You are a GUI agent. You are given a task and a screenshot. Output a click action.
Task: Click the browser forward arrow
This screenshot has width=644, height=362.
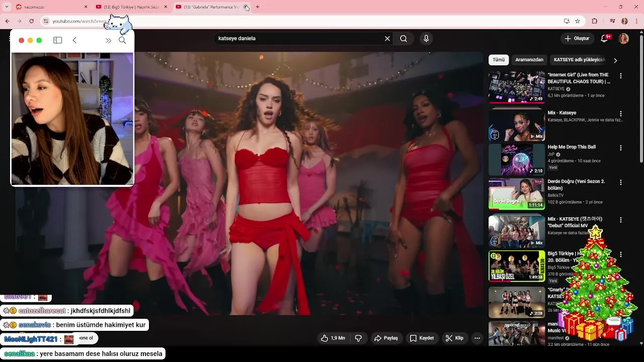19,21
